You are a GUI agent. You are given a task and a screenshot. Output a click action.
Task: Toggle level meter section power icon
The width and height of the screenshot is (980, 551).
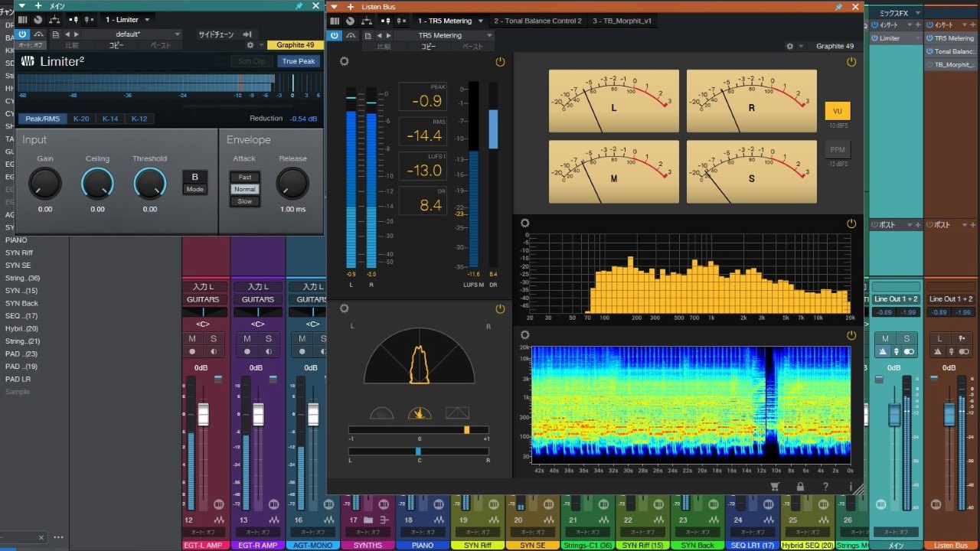pyautogui.click(x=500, y=61)
